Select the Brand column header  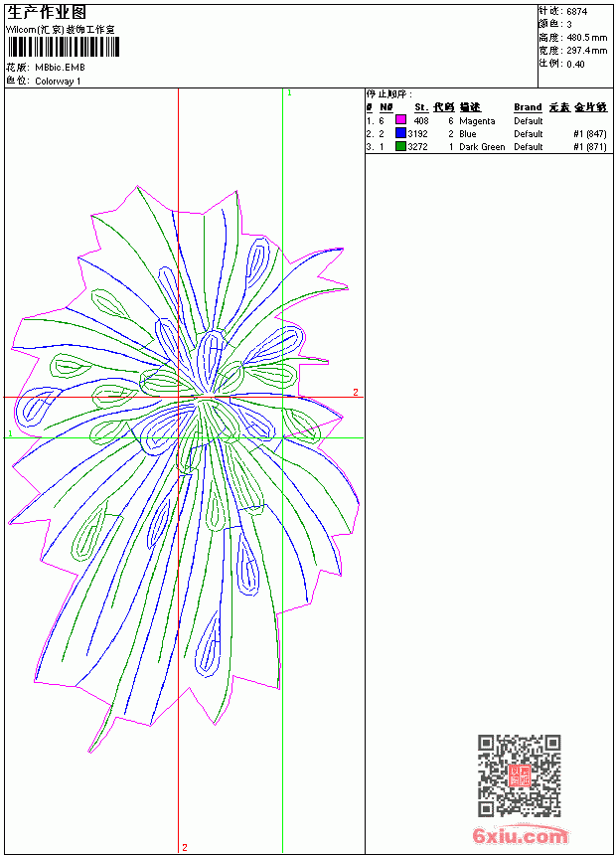(x=528, y=107)
